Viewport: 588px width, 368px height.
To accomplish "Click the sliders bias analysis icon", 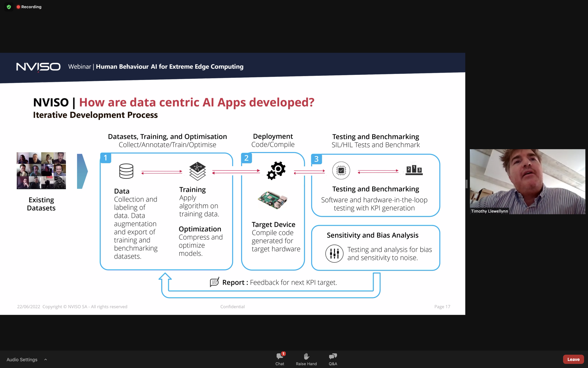I will click(x=334, y=254).
